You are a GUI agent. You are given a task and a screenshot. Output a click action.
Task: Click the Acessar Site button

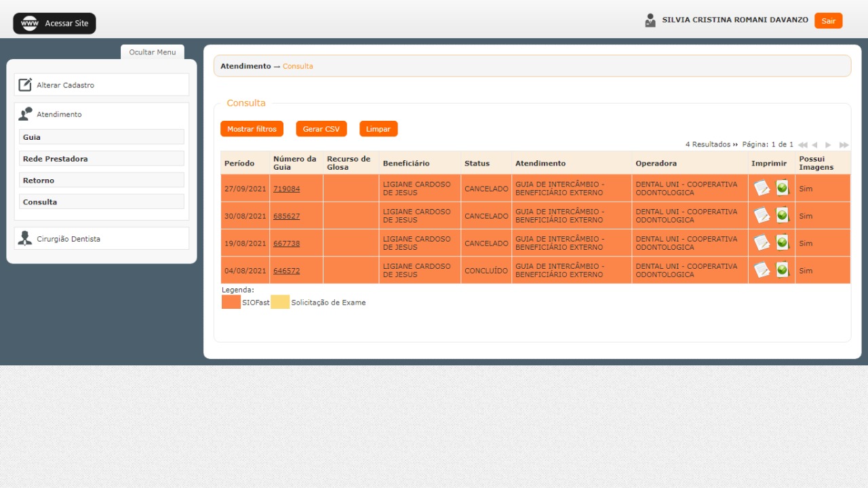(55, 24)
